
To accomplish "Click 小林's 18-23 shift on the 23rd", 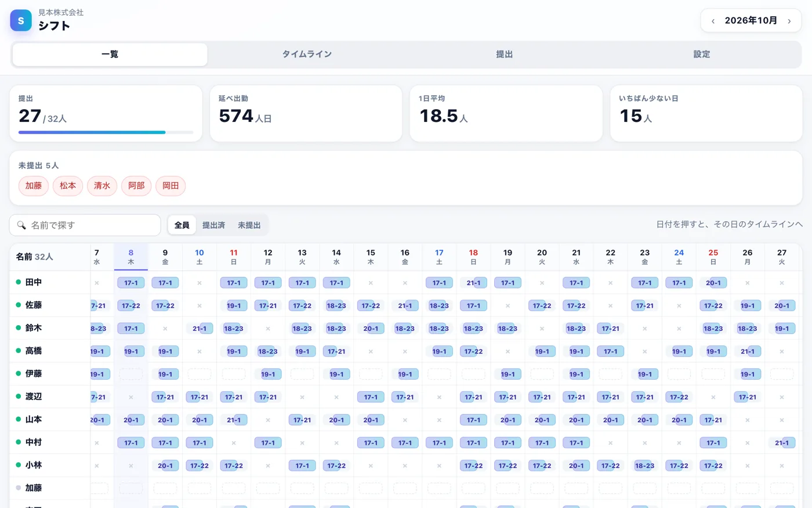I will click(x=644, y=466).
